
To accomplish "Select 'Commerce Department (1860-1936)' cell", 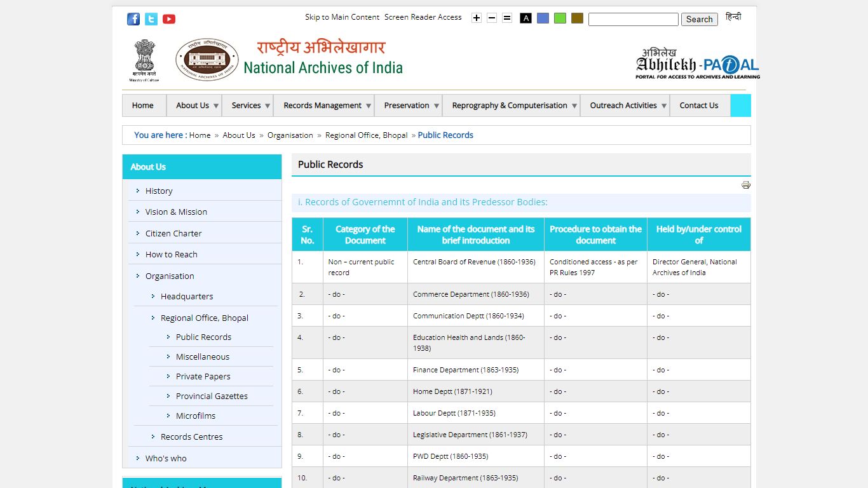I will point(476,294).
